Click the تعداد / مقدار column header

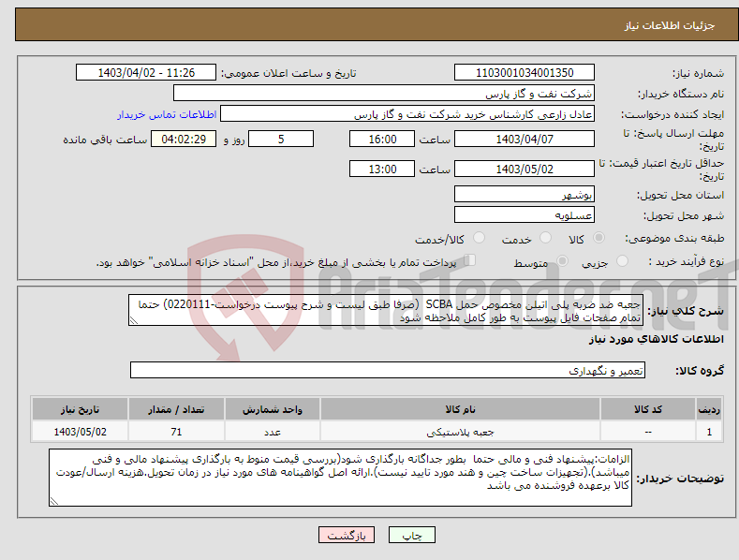(176, 409)
